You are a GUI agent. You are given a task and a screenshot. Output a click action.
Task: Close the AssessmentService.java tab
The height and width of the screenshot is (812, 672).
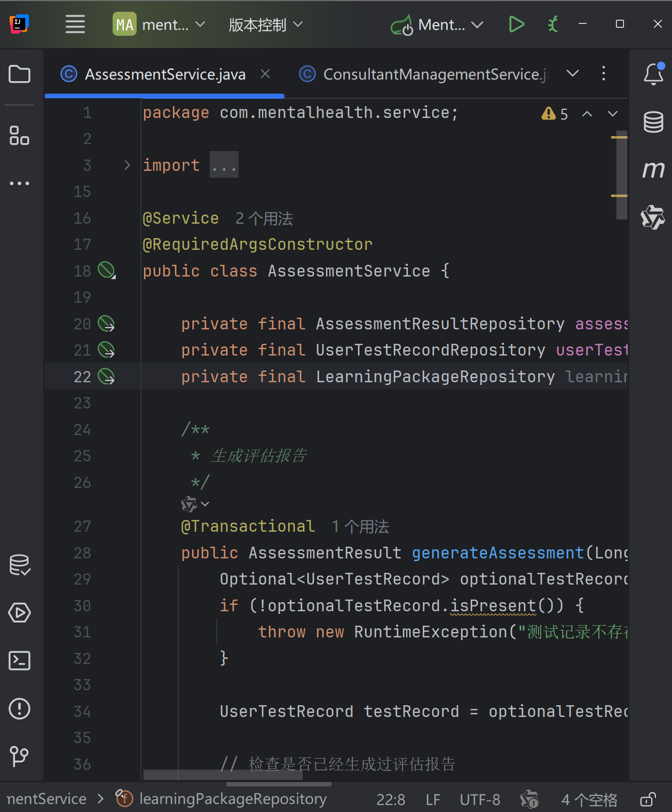pos(265,74)
